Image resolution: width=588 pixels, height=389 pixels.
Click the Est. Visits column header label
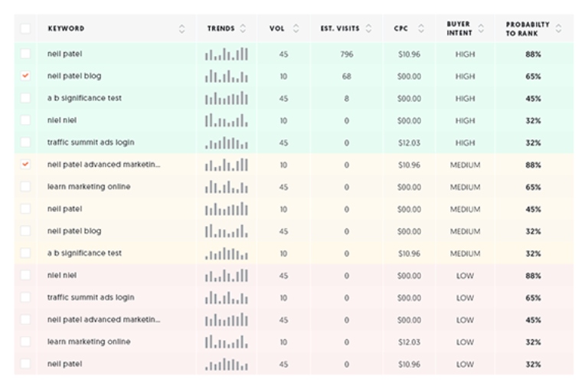[339, 29]
